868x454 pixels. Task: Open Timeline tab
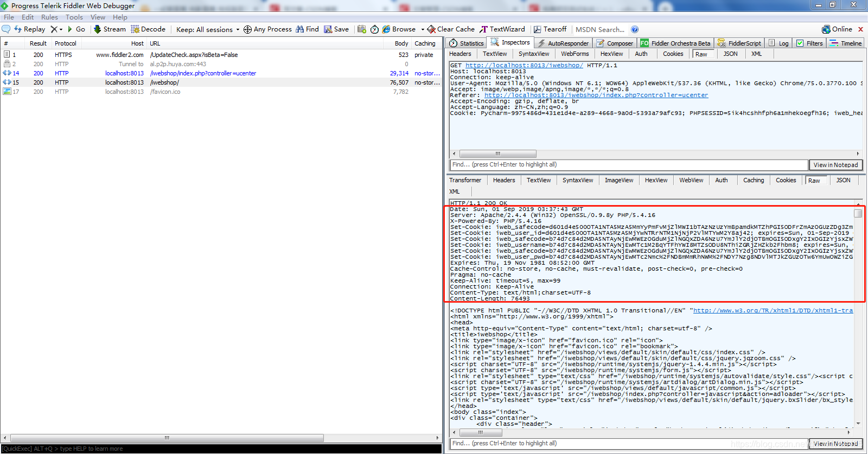846,43
